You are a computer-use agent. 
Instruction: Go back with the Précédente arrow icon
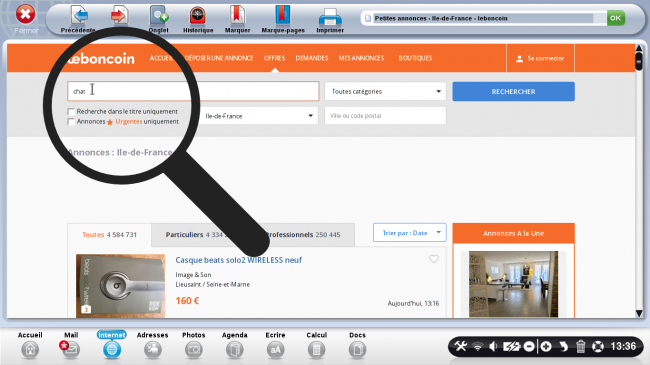pos(79,15)
